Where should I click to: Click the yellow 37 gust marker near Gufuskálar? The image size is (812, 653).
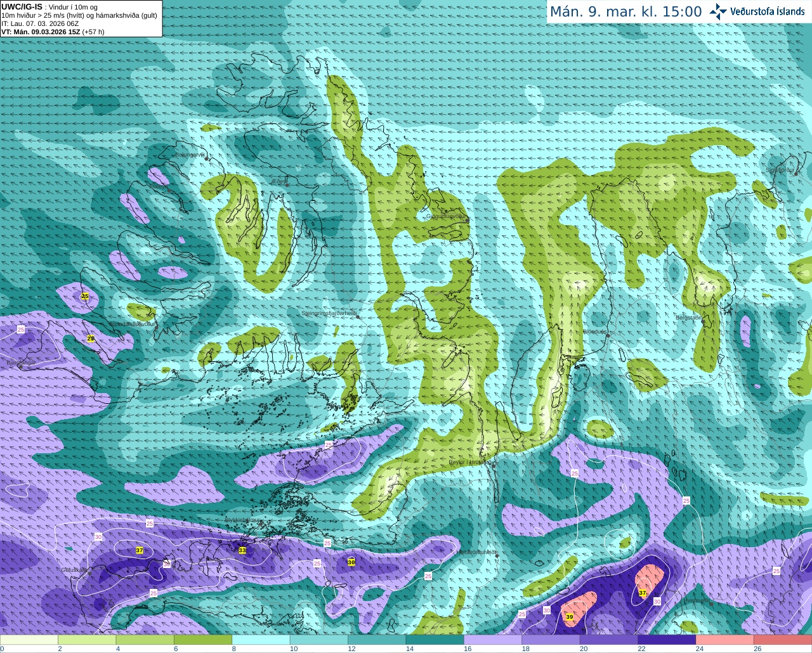coord(140,550)
